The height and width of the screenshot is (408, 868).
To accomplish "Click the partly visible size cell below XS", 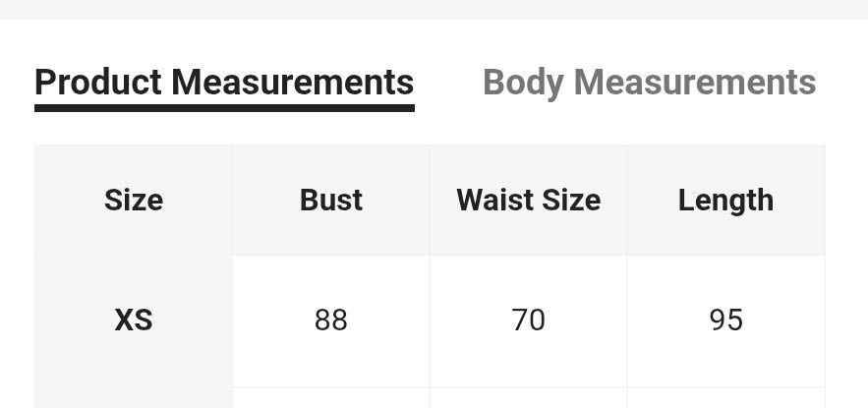I will click(134, 398).
